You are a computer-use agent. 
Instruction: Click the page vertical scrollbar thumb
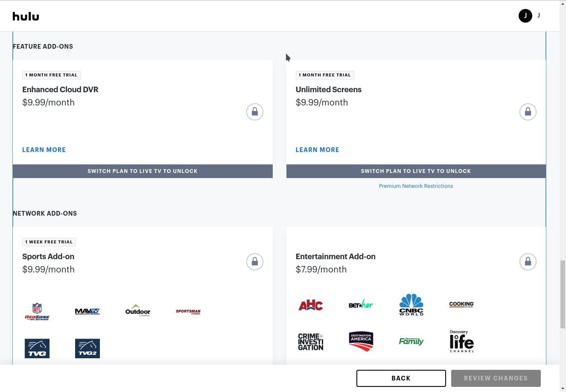pyautogui.click(x=563, y=295)
